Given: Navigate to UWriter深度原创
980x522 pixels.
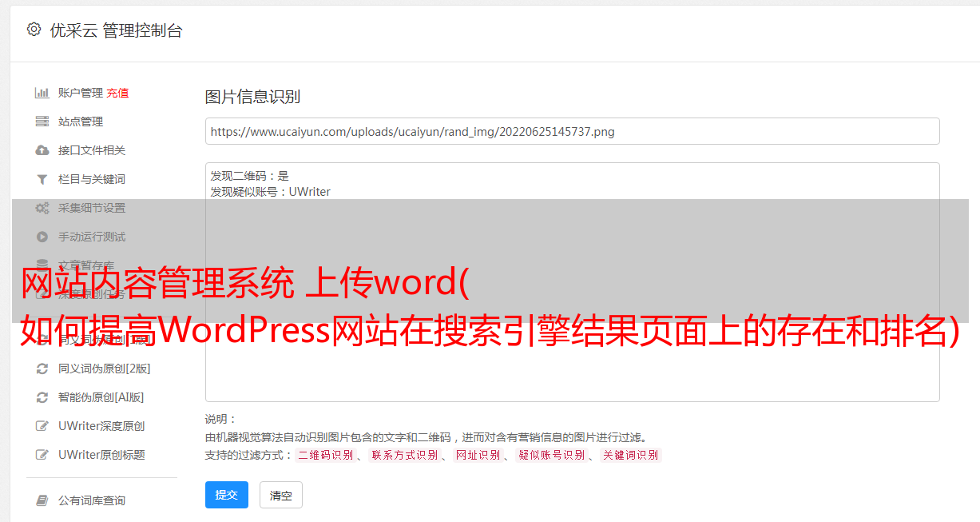Looking at the screenshot, I should point(101,426).
